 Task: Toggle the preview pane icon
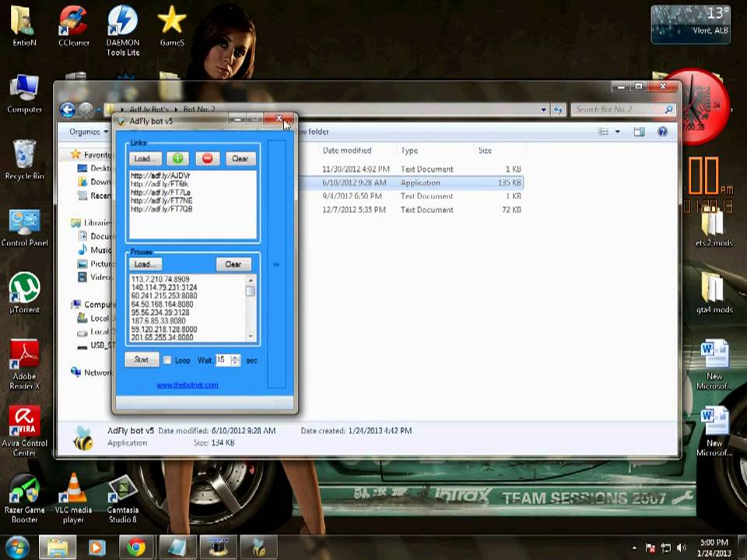click(x=639, y=132)
